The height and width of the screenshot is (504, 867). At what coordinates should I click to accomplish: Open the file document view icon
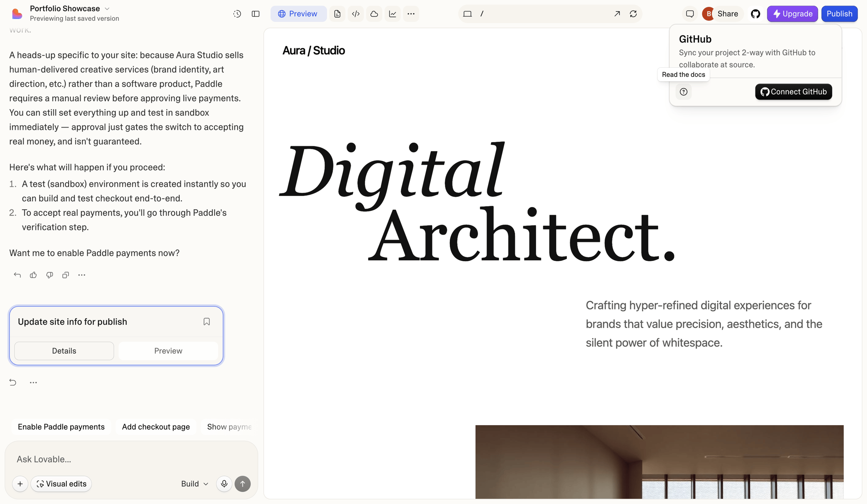click(337, 14)
